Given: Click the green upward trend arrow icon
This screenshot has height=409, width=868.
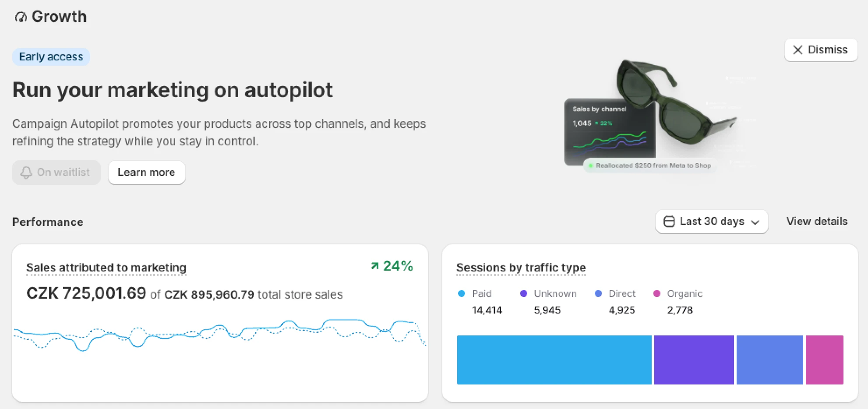Looking at the screenshot, I should tap(375, 265).
